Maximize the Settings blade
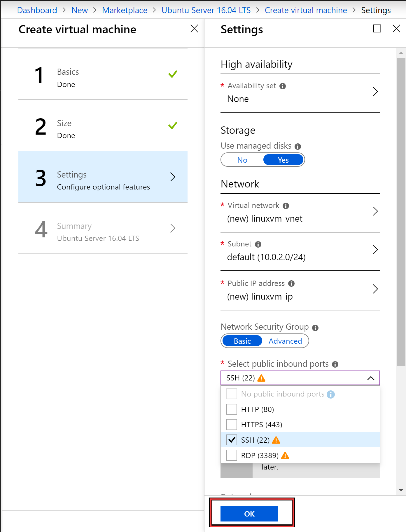 tap(377, 29)
